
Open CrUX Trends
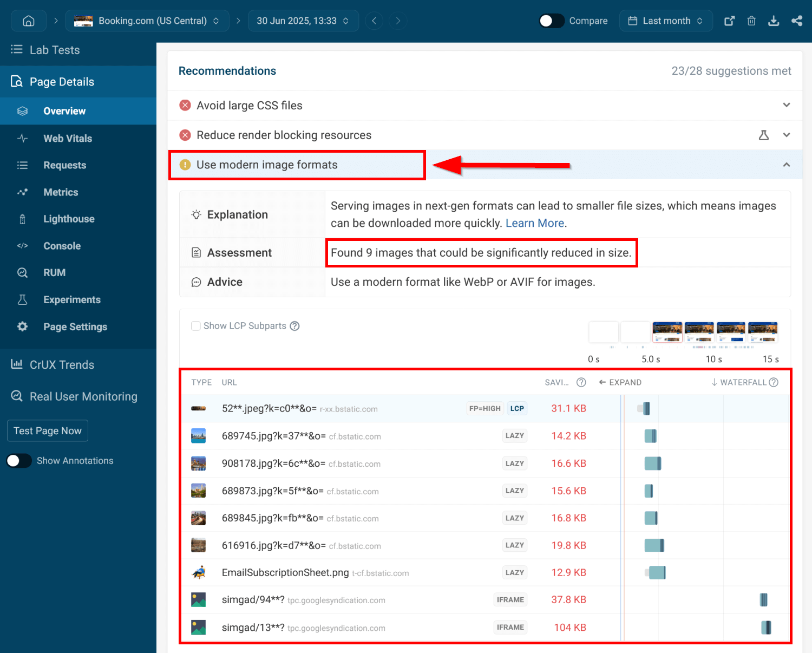[62, 364]
